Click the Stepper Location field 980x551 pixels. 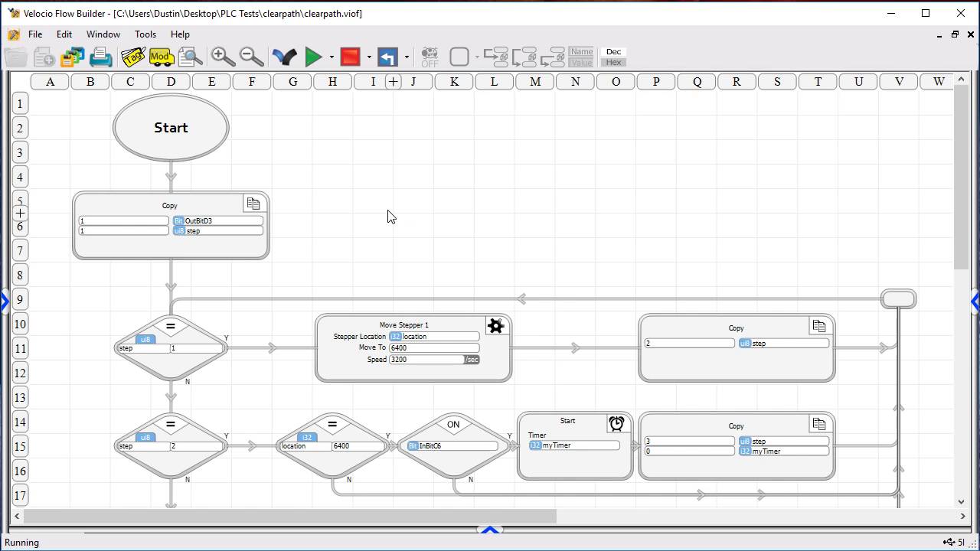point(434,336)
